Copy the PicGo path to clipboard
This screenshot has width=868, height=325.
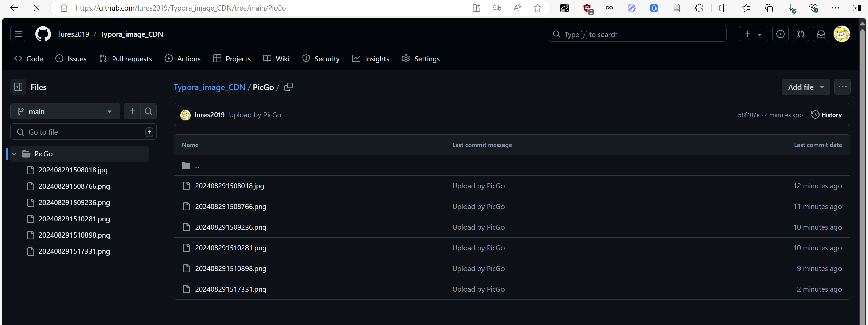coord(289,87)
